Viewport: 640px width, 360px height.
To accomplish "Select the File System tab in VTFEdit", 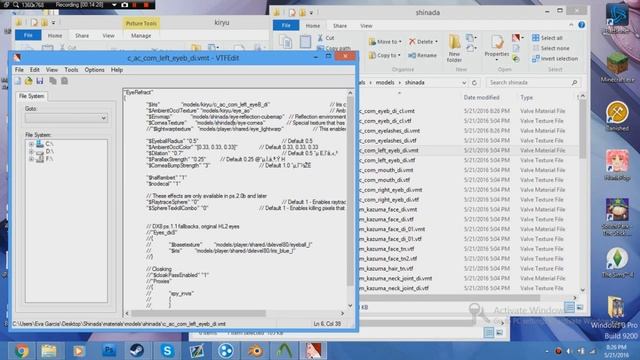I will (x=31, y=96).
